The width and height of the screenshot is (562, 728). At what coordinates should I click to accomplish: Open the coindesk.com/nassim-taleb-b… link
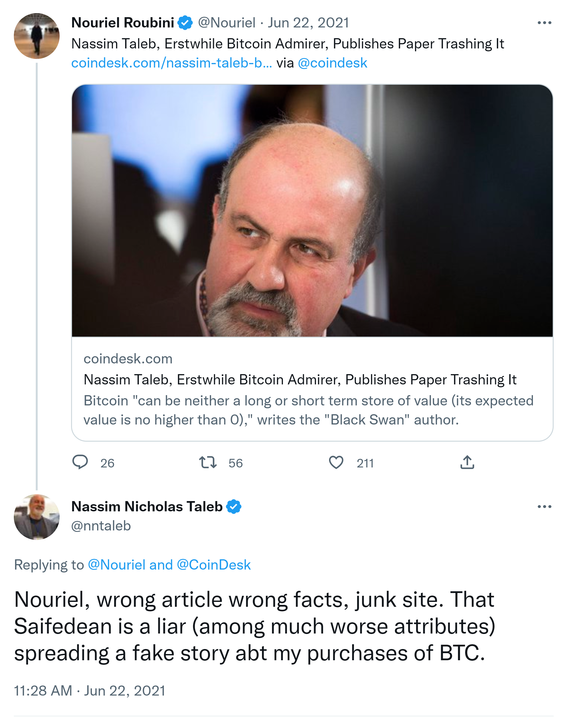point(171,63)
